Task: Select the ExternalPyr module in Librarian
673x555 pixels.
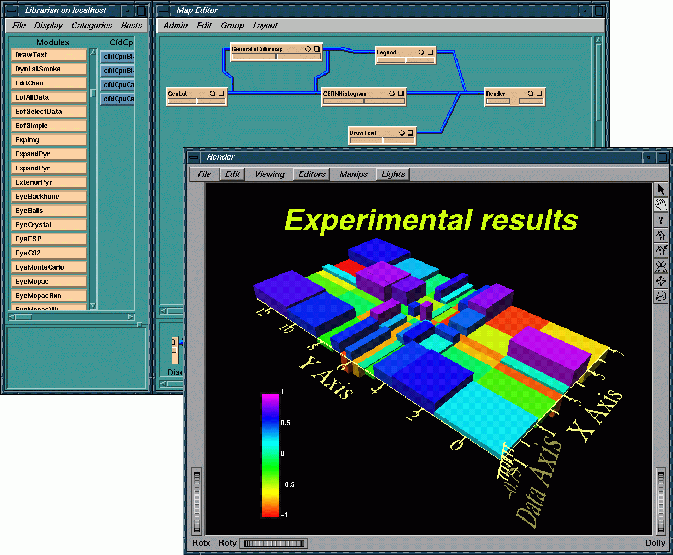Action: point(49,183)
